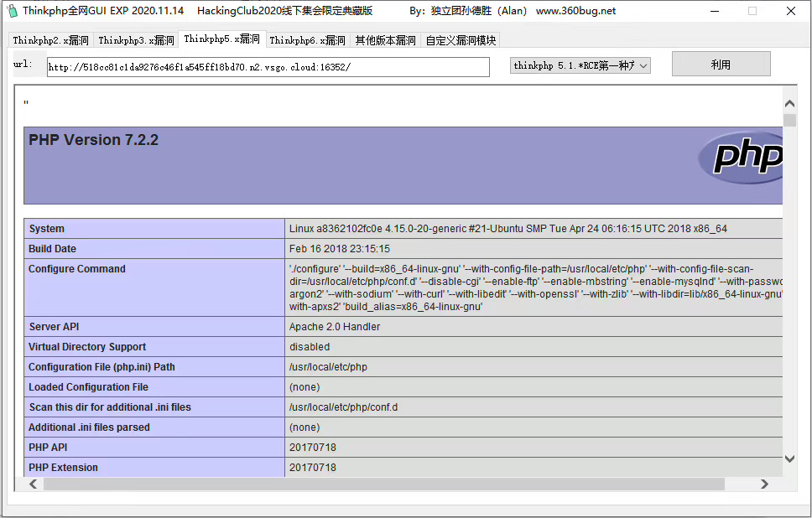Click the Loaded Configuration File label
Viewport: 812px width, 518px height.
(x=88, y=387)
